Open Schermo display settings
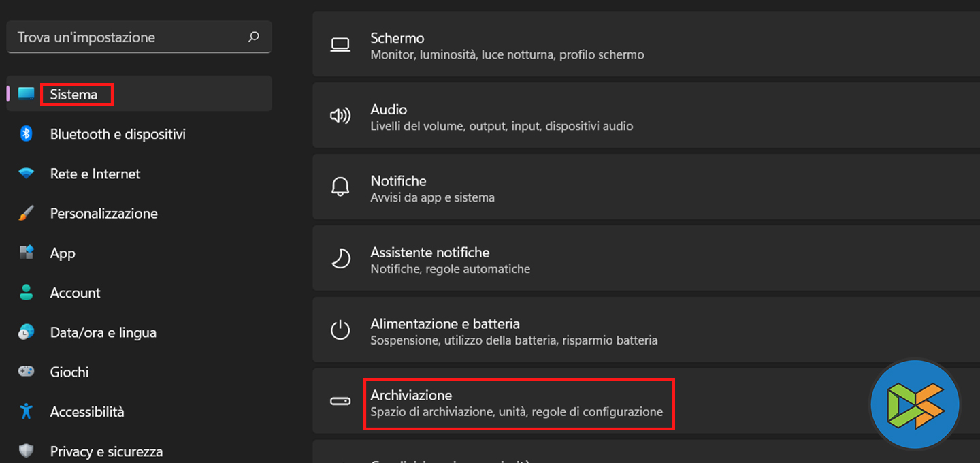This screenshot has height=463, width=980. 507,46
